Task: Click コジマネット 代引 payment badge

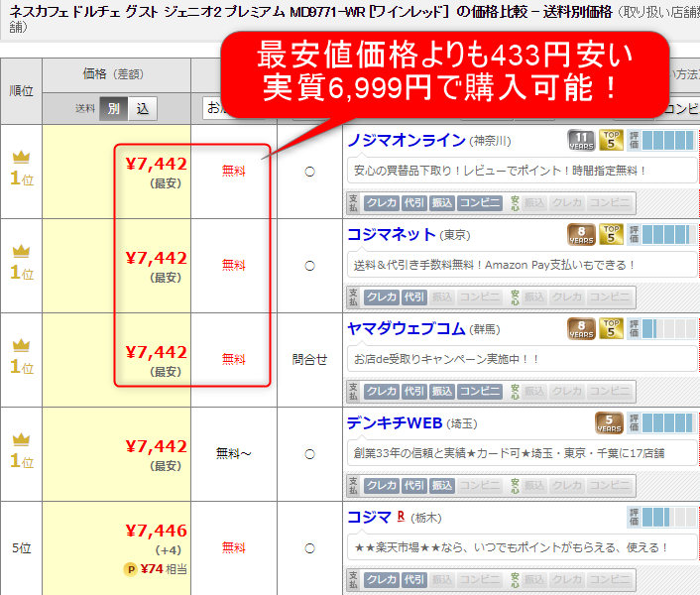Action: [x=414, y=297]
